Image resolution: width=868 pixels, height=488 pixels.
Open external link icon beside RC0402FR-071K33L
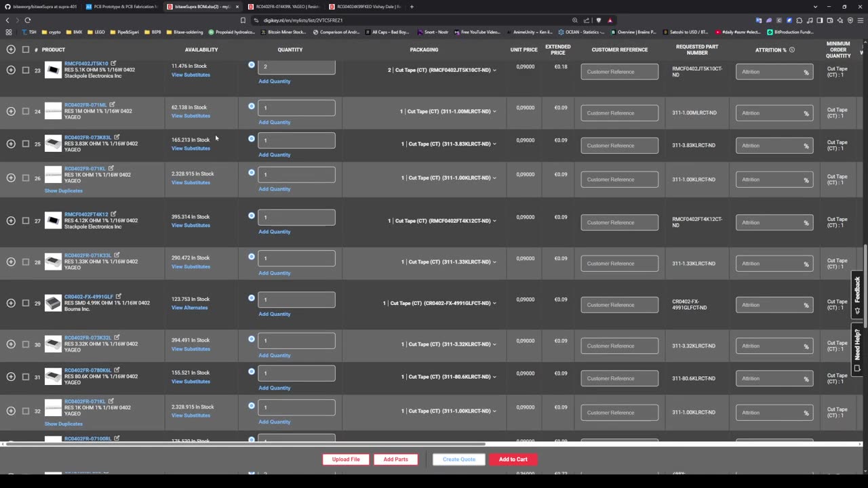(x=117, y=255)
